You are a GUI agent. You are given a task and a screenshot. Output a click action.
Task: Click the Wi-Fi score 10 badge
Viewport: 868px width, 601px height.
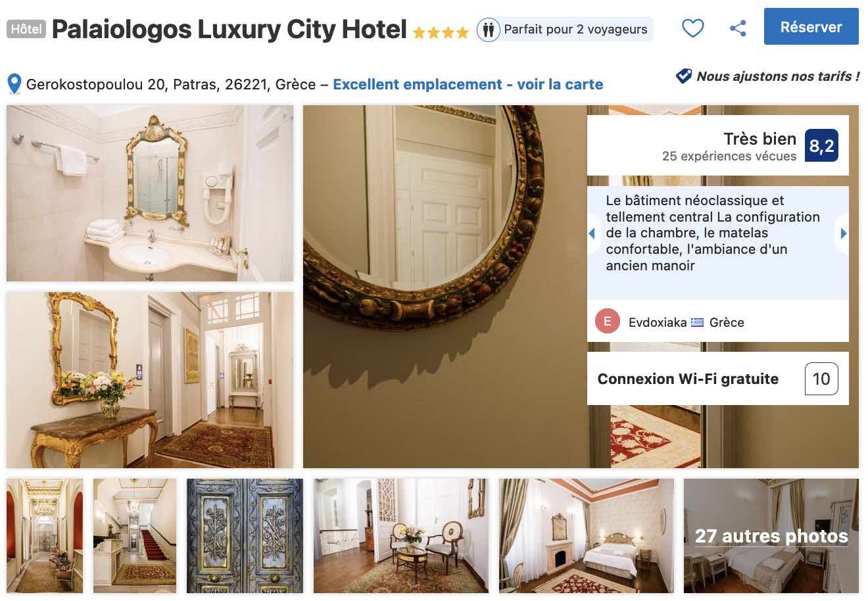[x=821, y=379]
